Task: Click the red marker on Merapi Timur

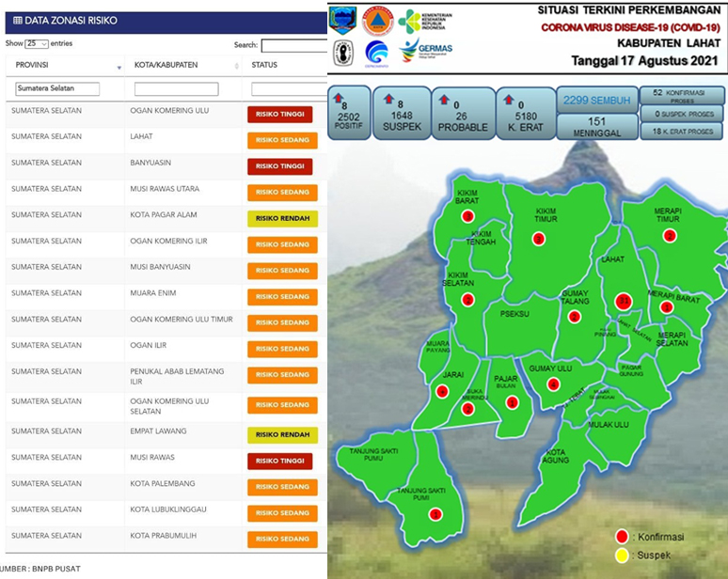Action: point(670,236)
